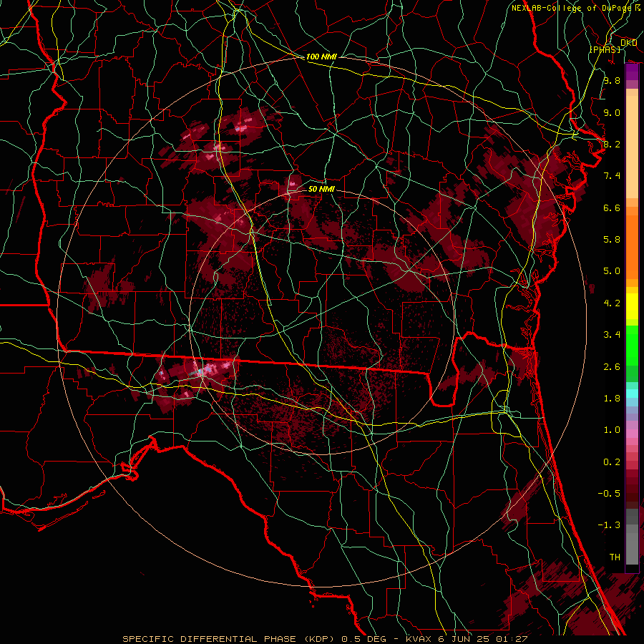644x644 pixels.
Task: Click the 7.4 scale value
Action: (x=612, y=176)
